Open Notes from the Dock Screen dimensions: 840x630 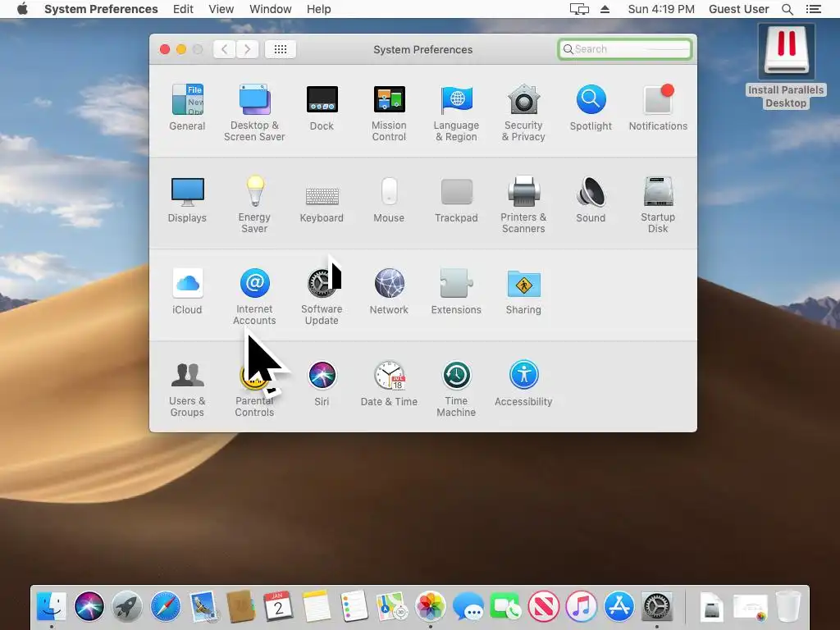316,606
